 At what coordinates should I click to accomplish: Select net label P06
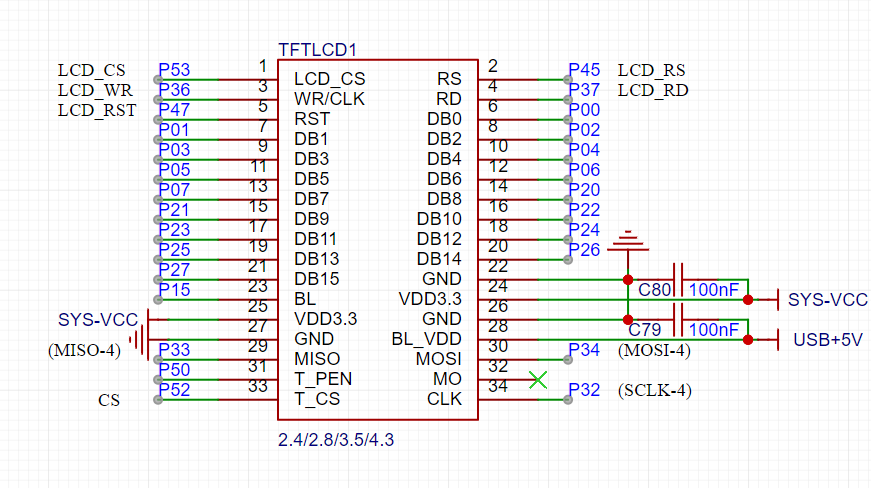(584, 170)
